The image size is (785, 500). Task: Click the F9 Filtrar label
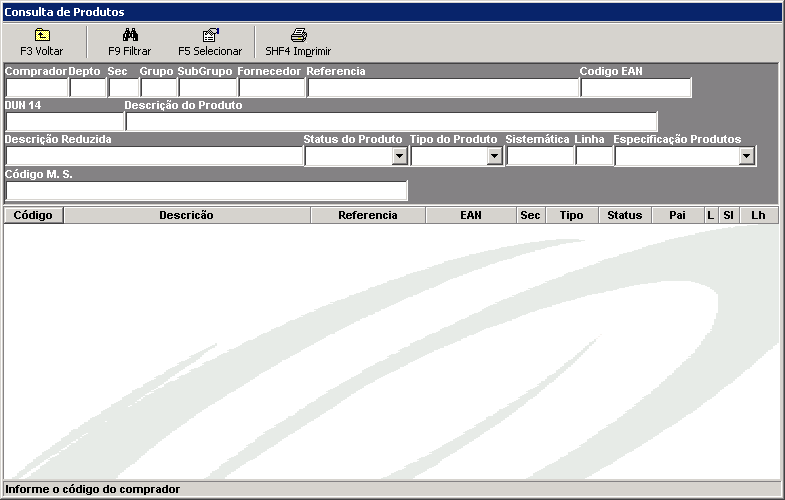coord(130,51)
